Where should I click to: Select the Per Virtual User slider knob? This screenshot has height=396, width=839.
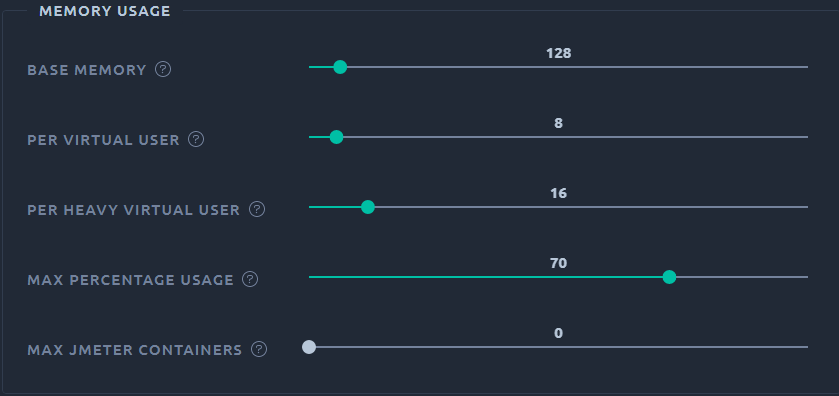[336, 137]
